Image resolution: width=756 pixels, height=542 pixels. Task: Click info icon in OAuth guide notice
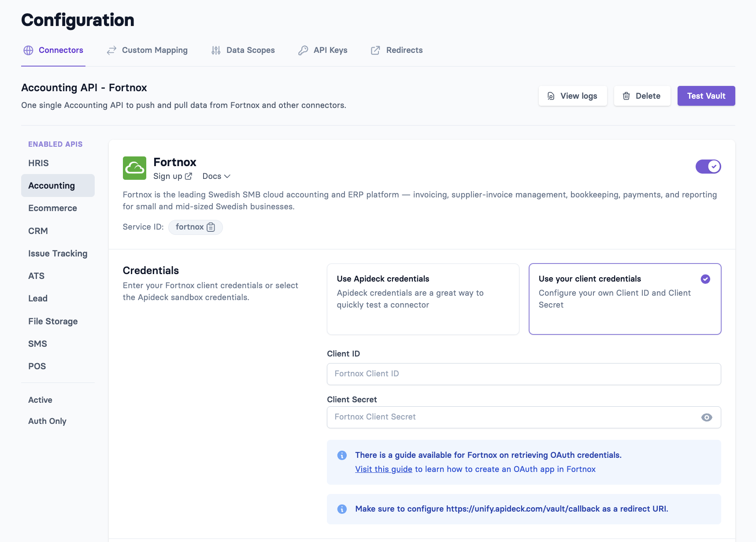(x=342, y=455)
